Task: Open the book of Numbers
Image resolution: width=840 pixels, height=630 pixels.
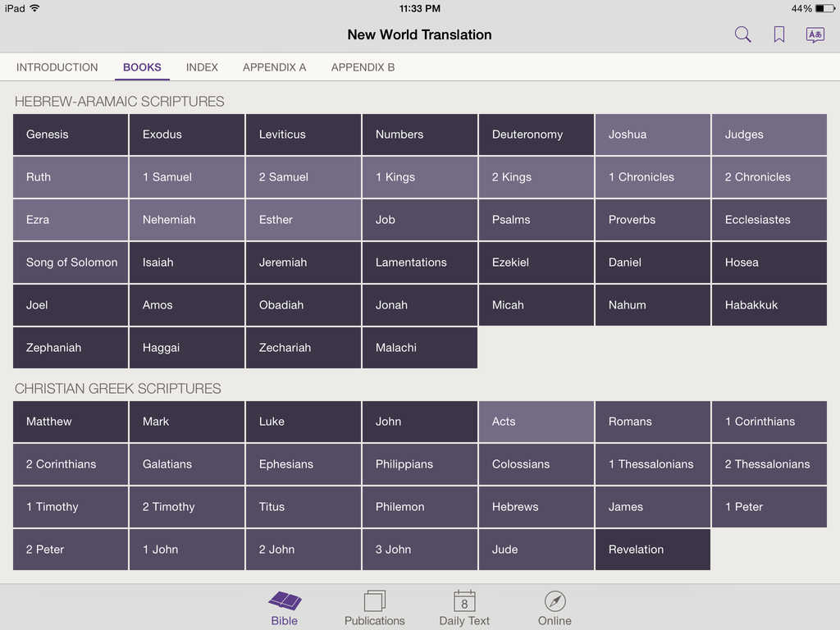Action: point(420,135)
